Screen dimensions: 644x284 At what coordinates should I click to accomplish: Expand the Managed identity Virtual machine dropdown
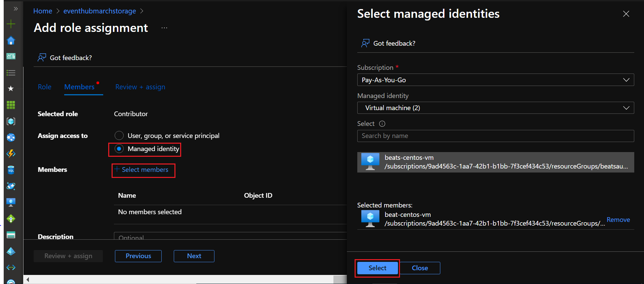coord(495,108)
